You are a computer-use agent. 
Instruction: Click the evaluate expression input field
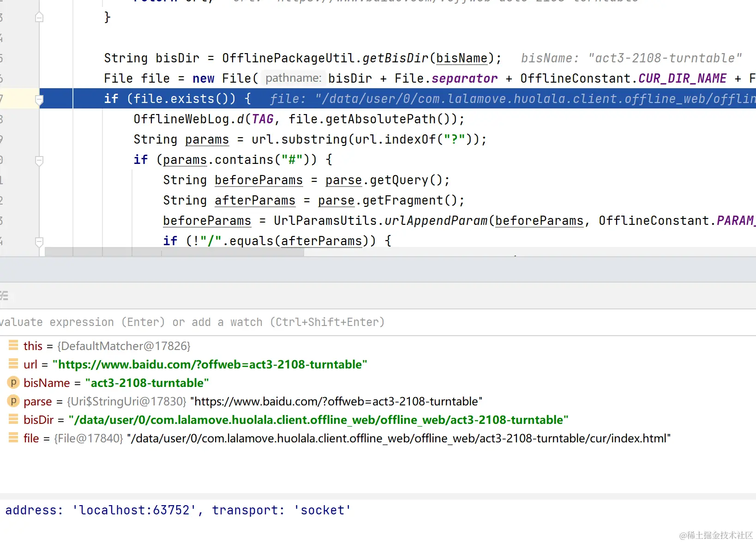(x=378, y=322)
